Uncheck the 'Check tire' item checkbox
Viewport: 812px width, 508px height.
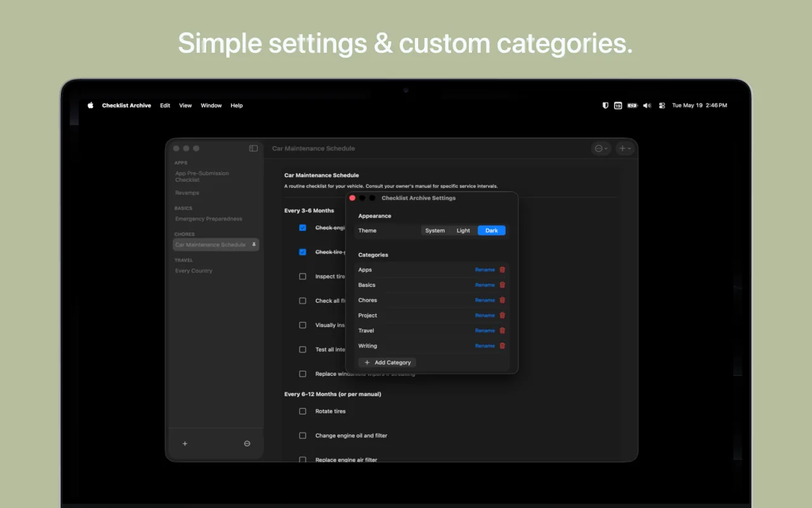point(303,252)
